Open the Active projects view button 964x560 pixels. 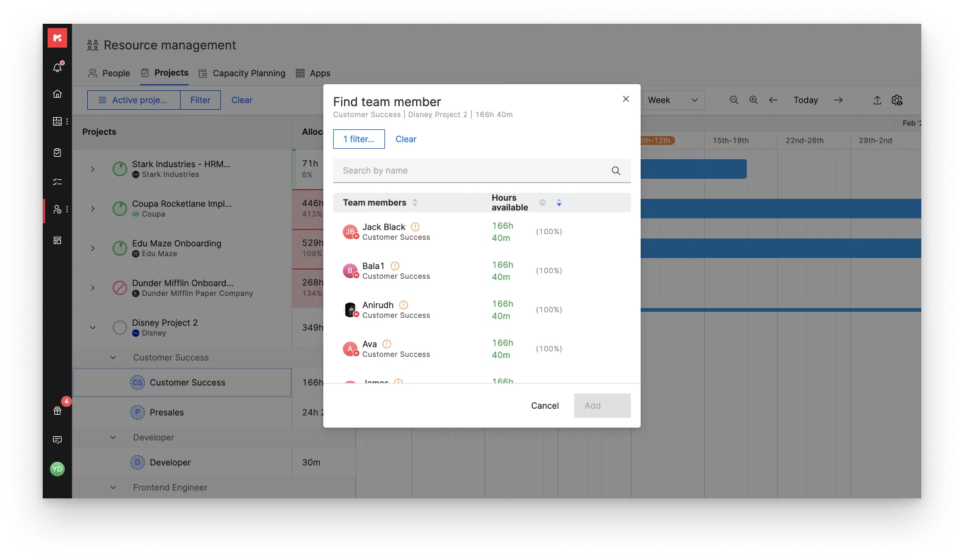click(x=134, y=100)
